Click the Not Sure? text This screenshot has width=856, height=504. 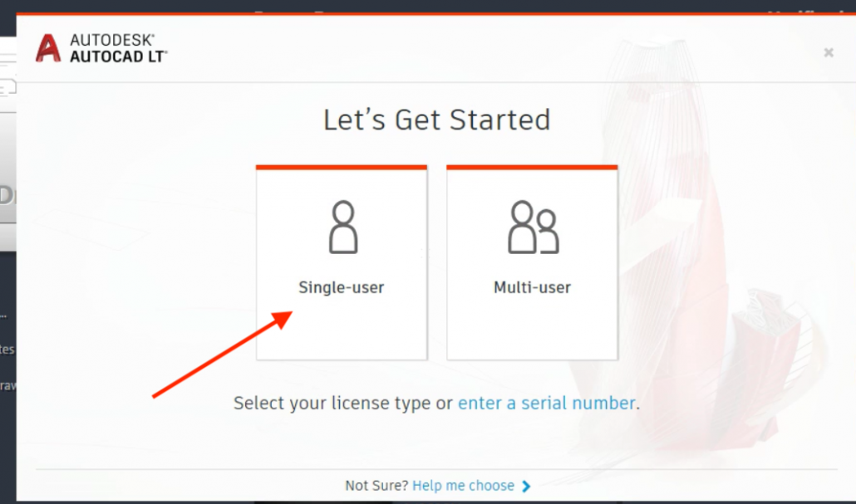point(376,486)
